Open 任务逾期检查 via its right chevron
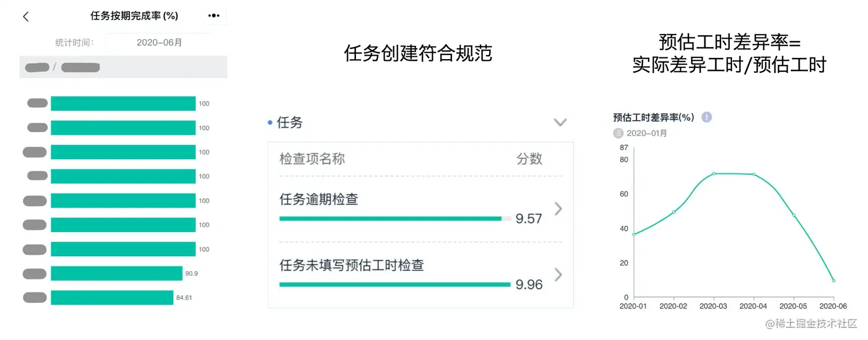Viewport: 868px width, 340px height. coord(557,208)
